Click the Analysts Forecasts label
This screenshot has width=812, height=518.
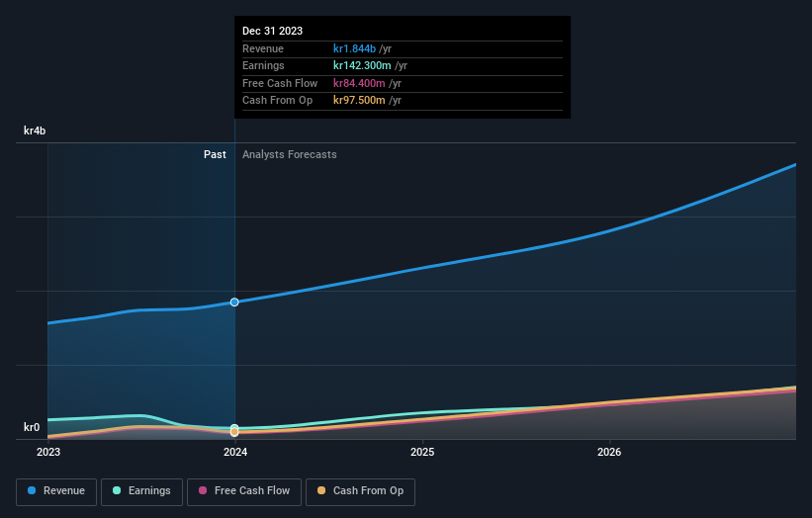click(290, 155)
